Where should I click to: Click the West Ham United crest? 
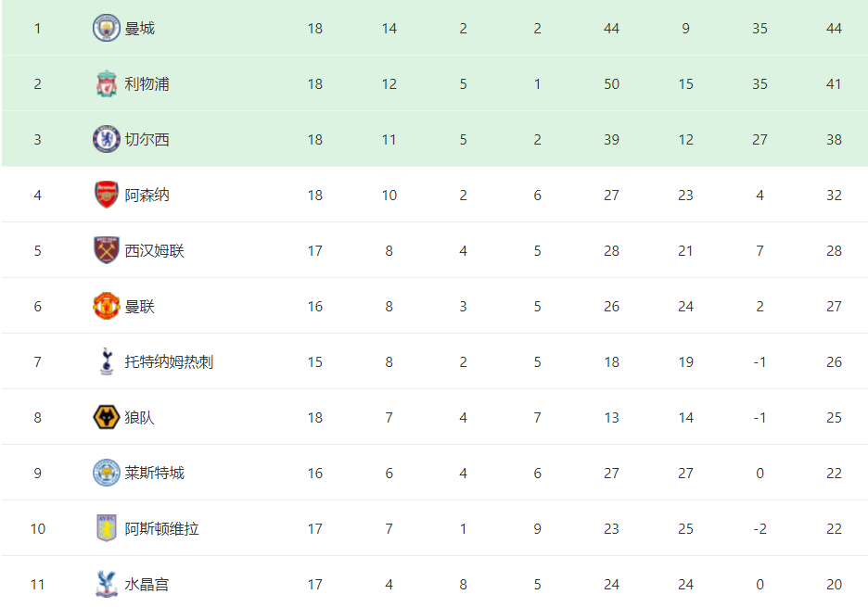(x=107, y=250)
